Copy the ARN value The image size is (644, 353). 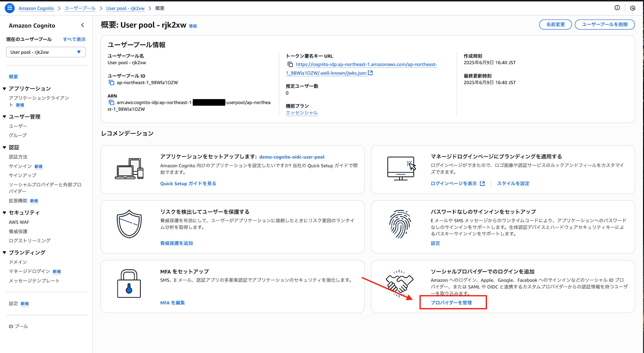[x=111, y=103]
